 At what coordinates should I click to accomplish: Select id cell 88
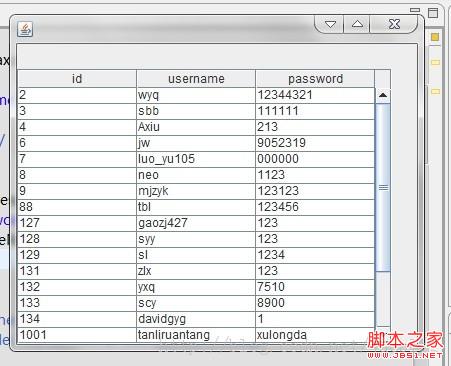[77, 207]
